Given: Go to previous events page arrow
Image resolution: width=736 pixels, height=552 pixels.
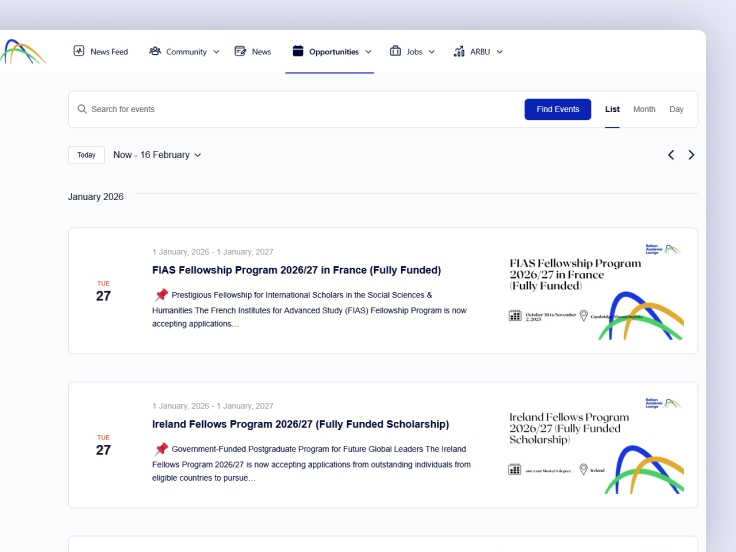Looking at the screenshot, I should coord(671,155).
